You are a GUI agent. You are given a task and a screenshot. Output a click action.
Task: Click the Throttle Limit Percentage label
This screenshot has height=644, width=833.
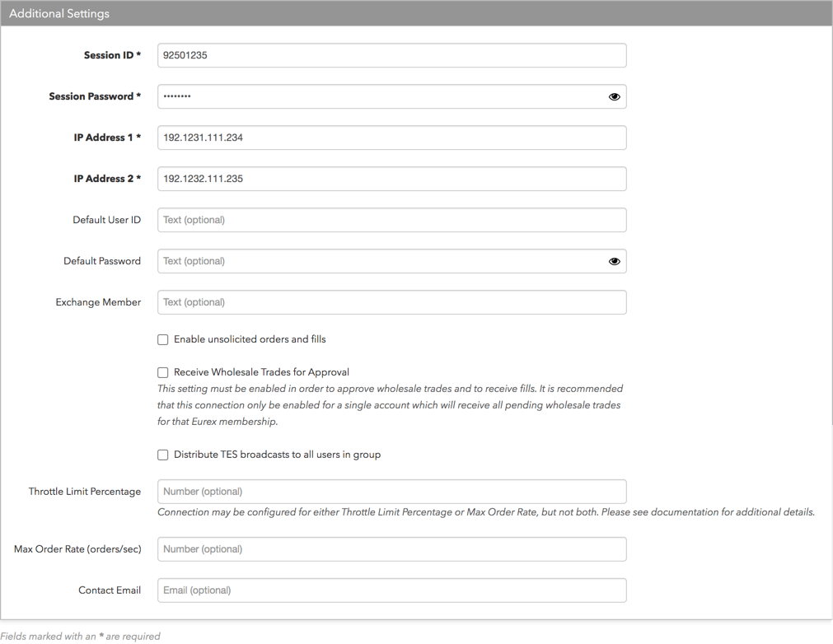tap(85, 492)
